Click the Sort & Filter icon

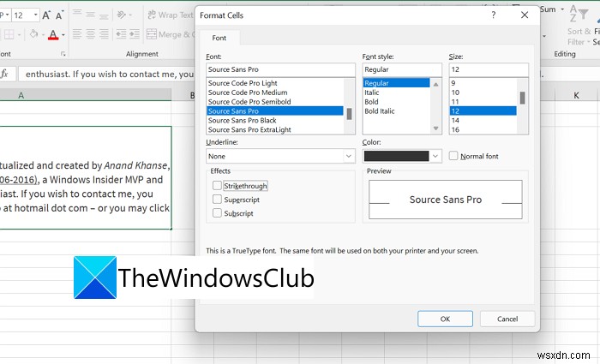pos(579,15)
